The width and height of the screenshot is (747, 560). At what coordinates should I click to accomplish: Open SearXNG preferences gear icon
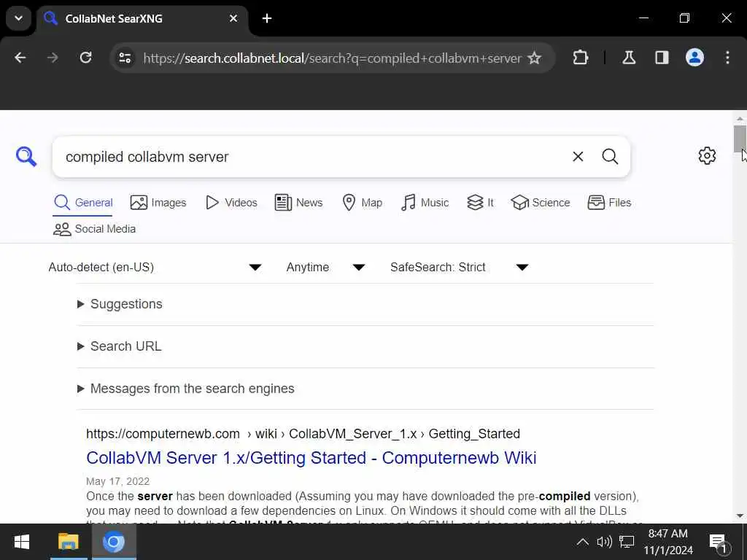tap(707, 156)
